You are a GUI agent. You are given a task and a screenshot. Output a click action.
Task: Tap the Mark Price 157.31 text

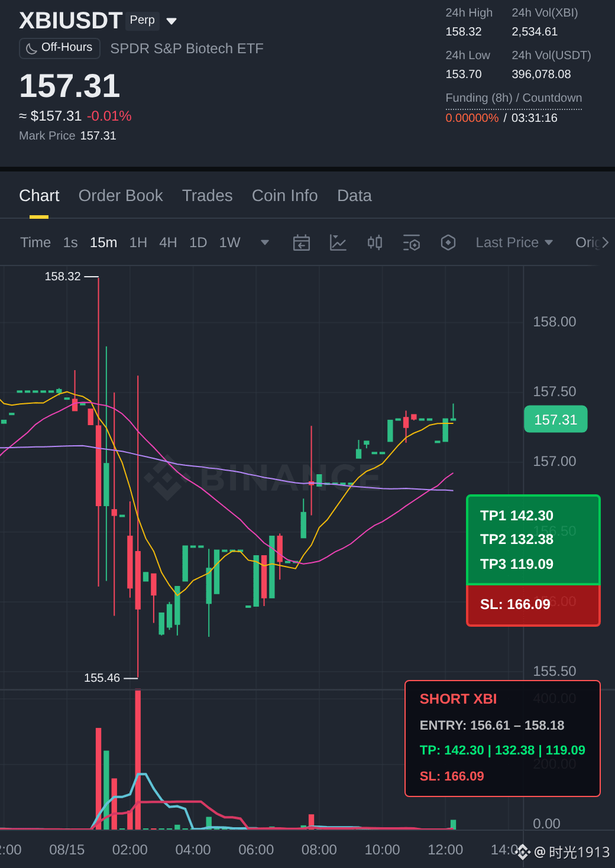point(67,135)
